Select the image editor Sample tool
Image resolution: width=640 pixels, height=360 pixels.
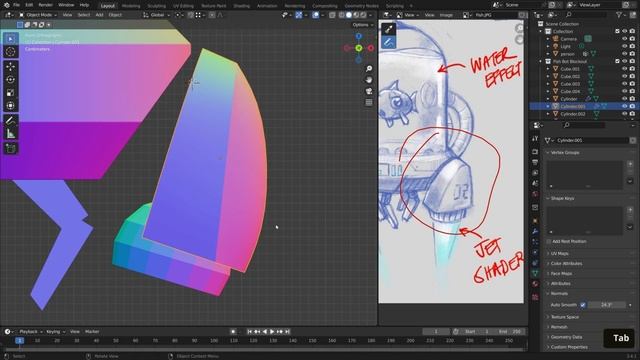point(389,29)
